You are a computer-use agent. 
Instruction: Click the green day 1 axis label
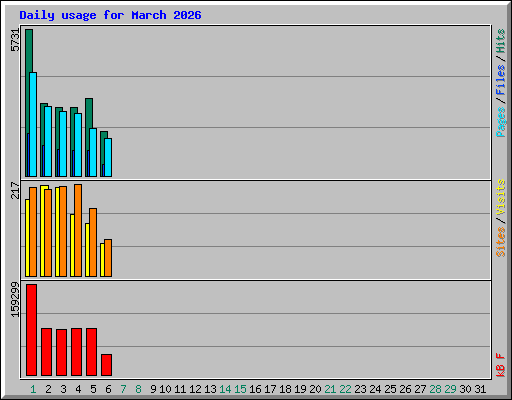click(x=33, y=389)
